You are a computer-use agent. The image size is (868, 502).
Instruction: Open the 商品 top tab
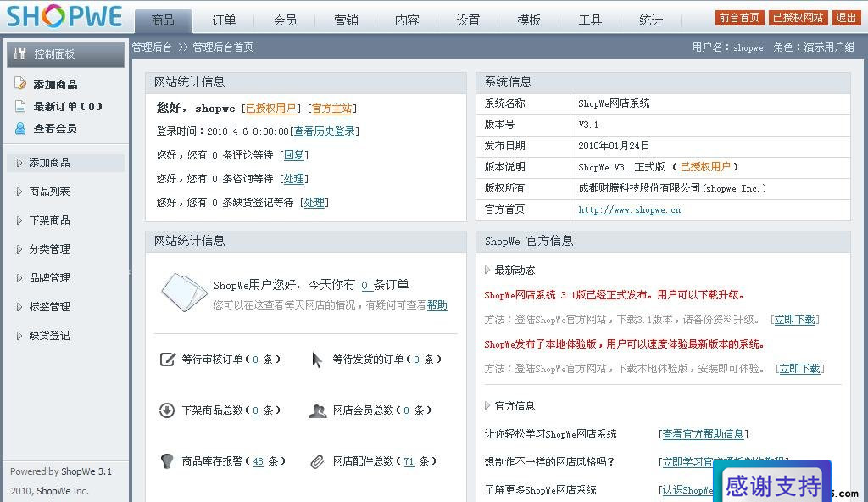[x=164, y=21]
